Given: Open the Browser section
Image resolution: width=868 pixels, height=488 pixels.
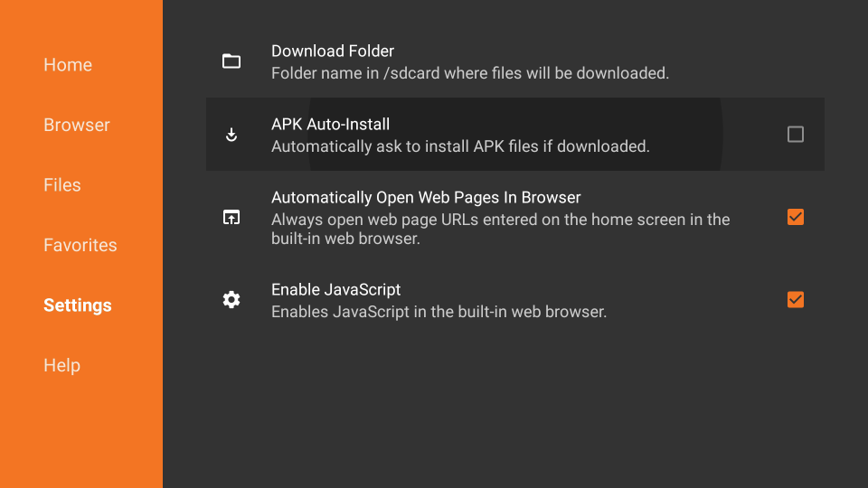Looking at the screenshot, I should tap(77, 125).
